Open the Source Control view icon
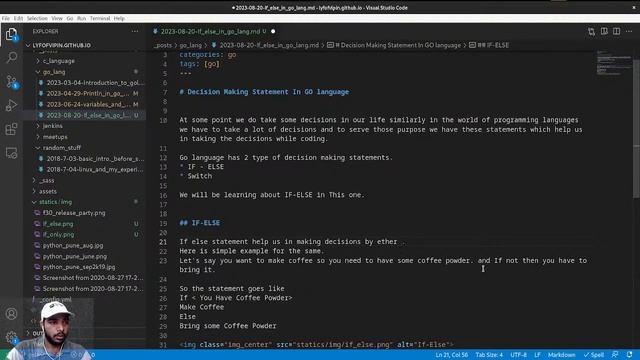The width and height of the screenshot is (640, 360). (11, 82)
